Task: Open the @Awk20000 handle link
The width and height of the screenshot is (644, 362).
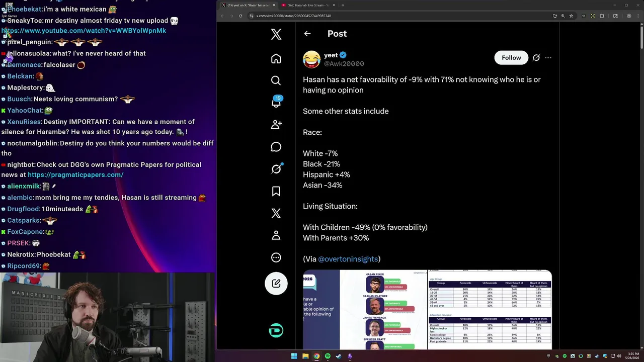Action: click(x=344, y=64)
